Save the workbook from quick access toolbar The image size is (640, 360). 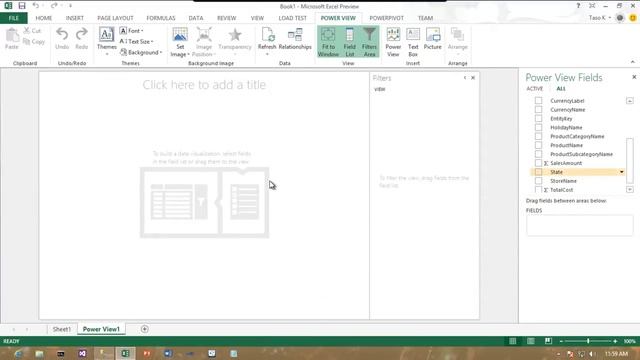(x=22, y=6)
